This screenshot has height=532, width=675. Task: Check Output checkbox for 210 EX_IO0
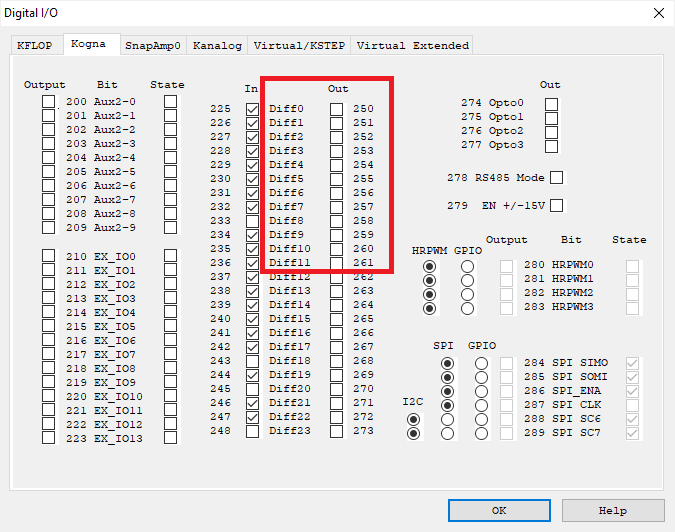click(x=48, y=257)
